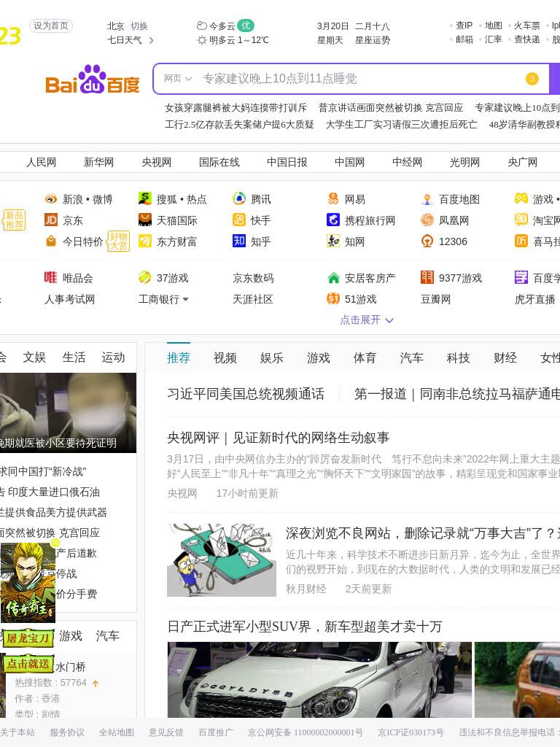The width and height of the screenshot is (560, 747).
Task: Open 日产正式进军小型SUV界 headline
Action: 304,627
